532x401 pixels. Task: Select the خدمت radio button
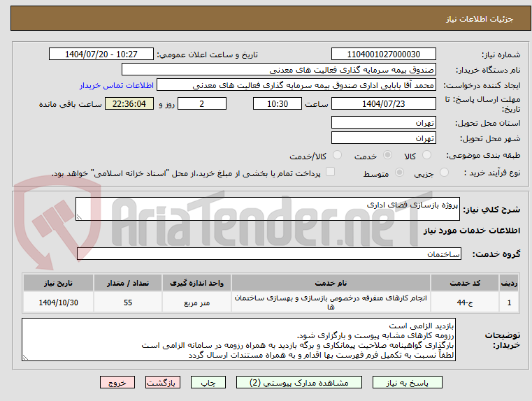click(x=387, y=155)
